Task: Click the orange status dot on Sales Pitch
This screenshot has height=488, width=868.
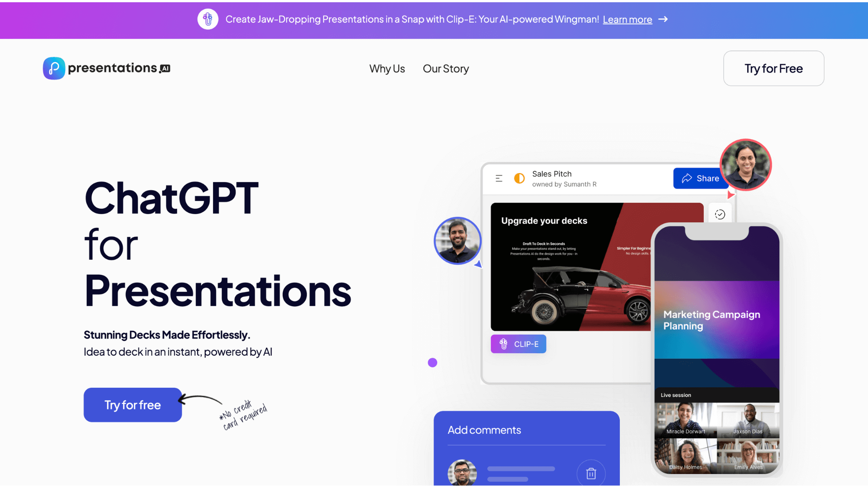Action: click(519, 178)
